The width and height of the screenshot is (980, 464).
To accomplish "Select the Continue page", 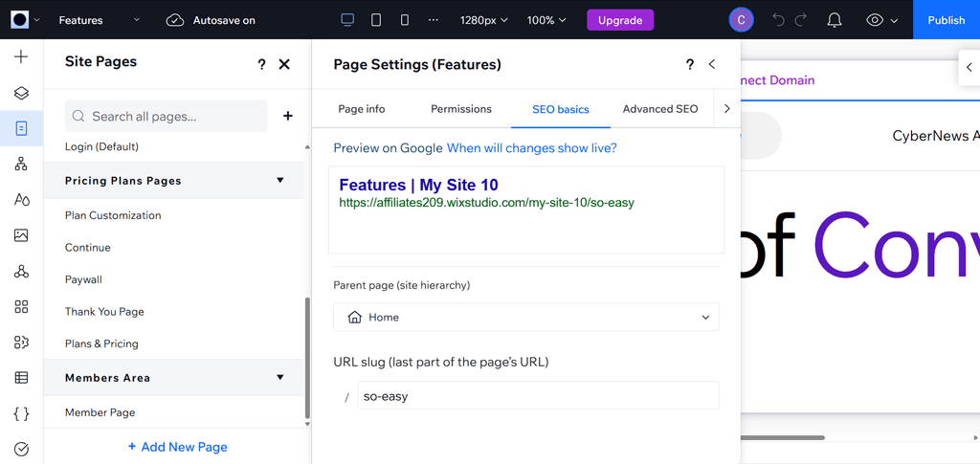I will click(87, 247).
